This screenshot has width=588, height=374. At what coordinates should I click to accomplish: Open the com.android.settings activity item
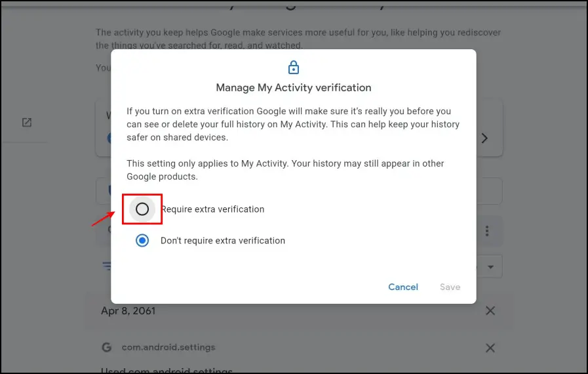click(x=168, y=347)
